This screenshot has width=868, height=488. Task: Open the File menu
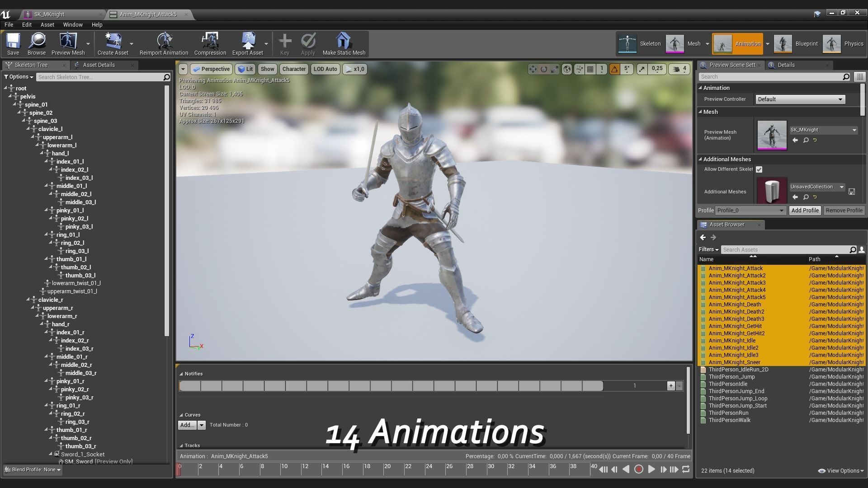point(9,25)
